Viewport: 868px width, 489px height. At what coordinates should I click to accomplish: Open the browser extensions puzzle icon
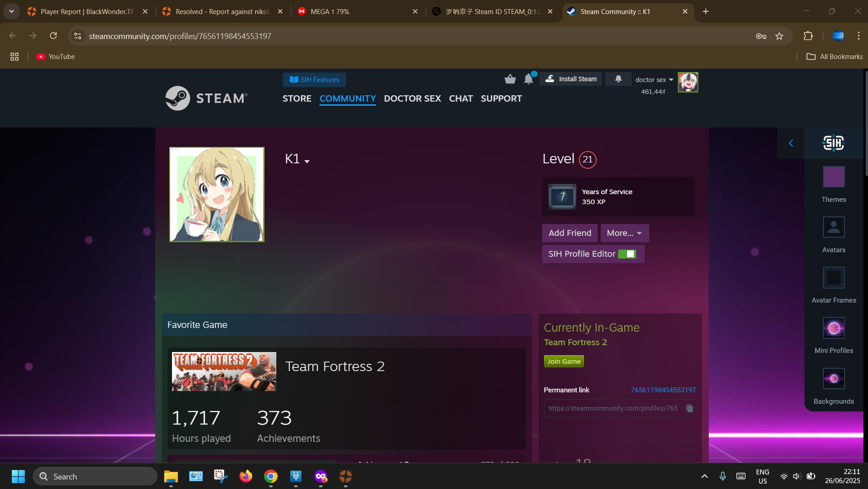coord(808,36)
